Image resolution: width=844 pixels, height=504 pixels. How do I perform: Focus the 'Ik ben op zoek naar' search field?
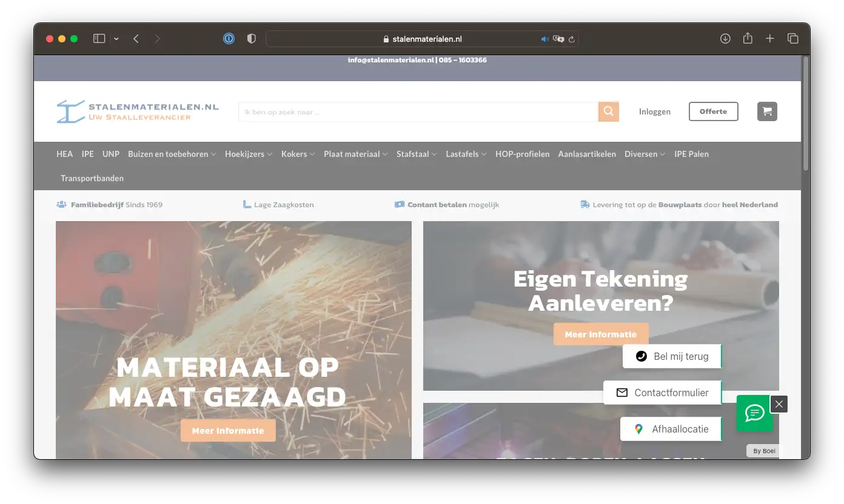click(x=418, y=111)
